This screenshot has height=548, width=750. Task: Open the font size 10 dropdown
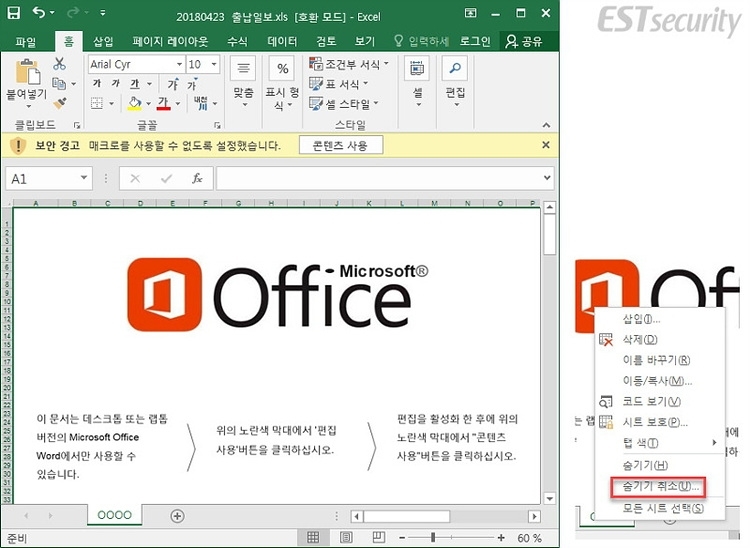tap(214, 64)
